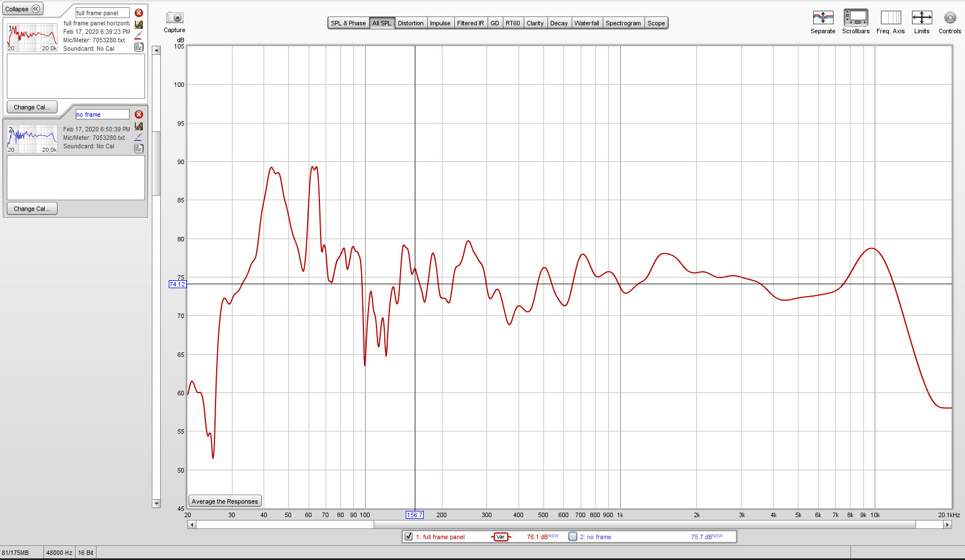Remove the full frame panel measurement

pyautogui.click(x=139, y=13)
